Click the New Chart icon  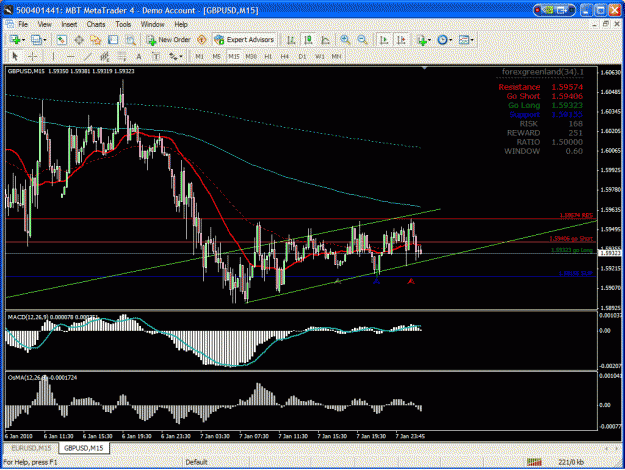[x=16, y=40]
